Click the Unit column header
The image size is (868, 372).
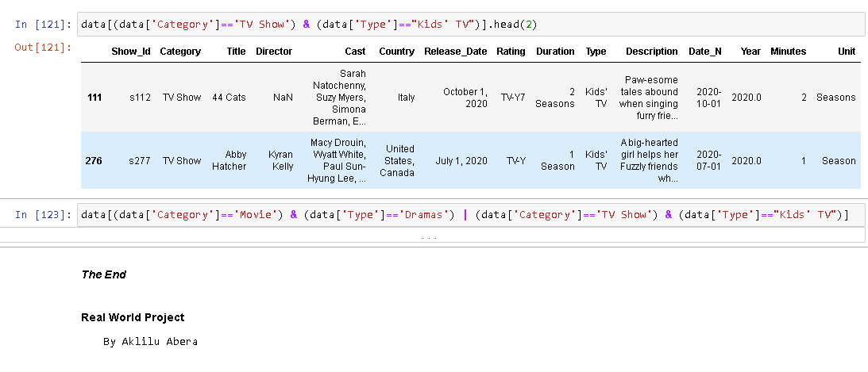(847, 52)
